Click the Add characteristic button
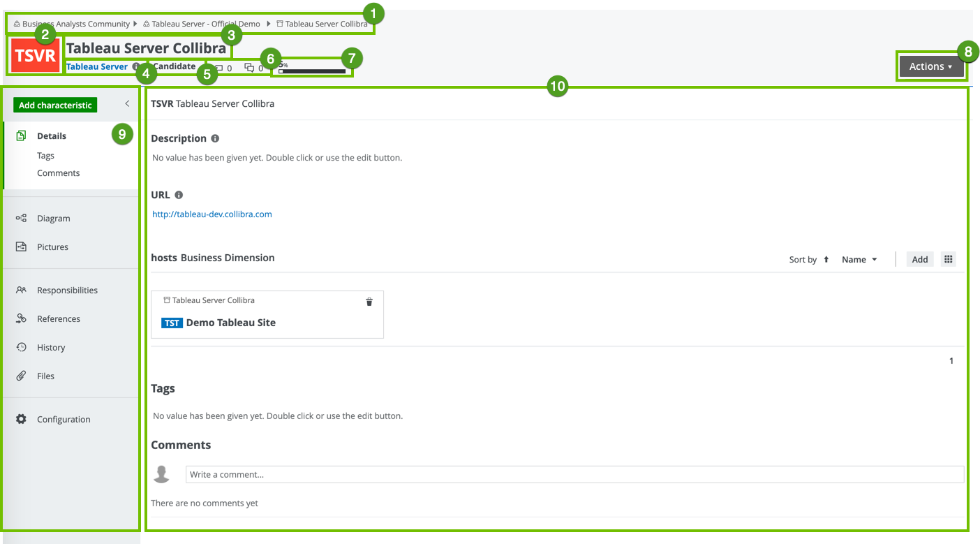The width and height of the screenshot is (980, 544). coord(55,105)
